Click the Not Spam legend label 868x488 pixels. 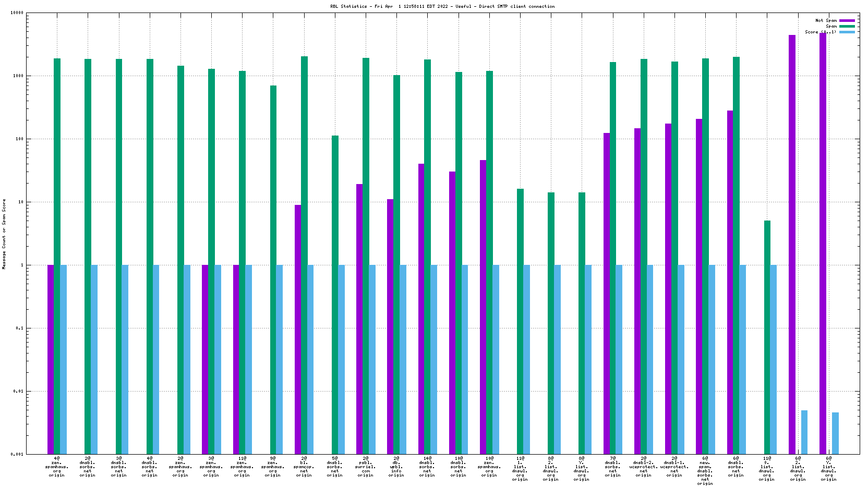(x=826, y=21)
